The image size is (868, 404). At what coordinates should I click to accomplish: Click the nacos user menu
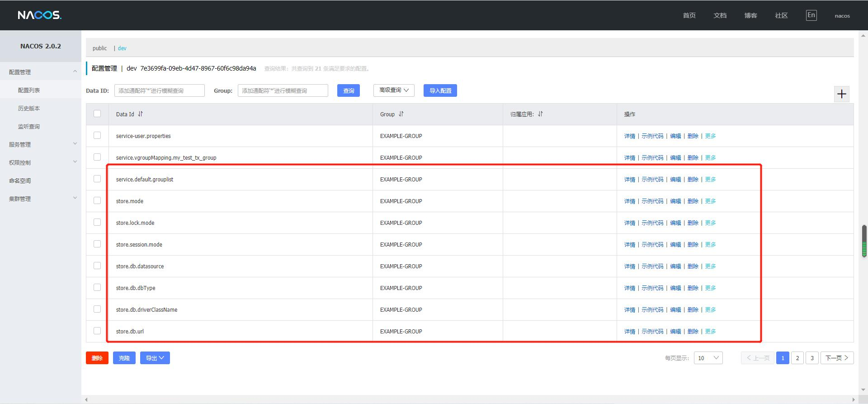[842, 16]
